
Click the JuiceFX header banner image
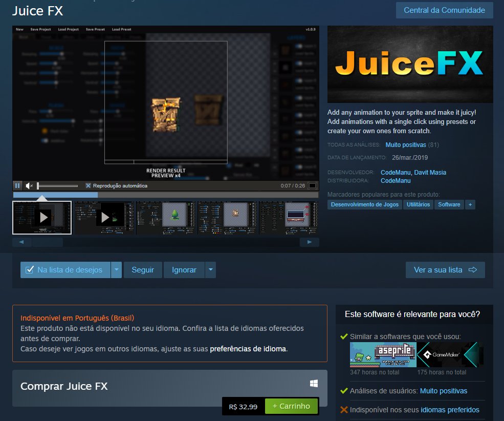click(x=410, y=65)
